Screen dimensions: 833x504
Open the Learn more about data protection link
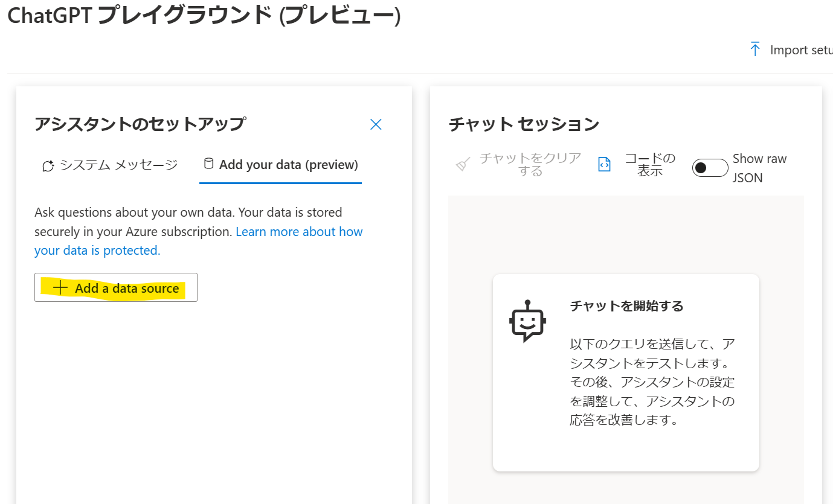(x=199, y=241)
